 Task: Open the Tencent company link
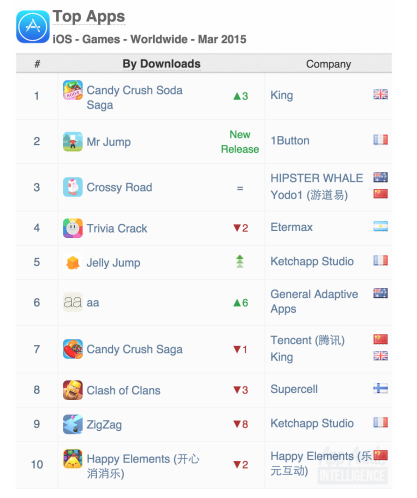point(307,340)
